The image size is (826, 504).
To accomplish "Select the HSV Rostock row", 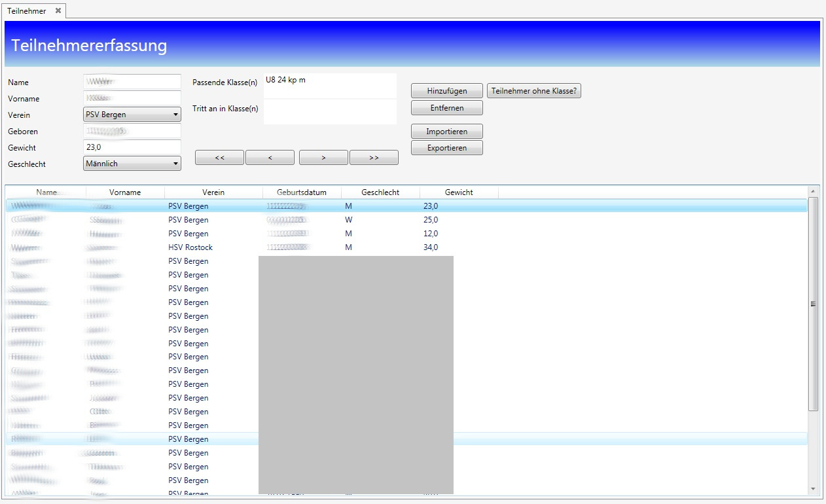I will click(x=190, y=247).
